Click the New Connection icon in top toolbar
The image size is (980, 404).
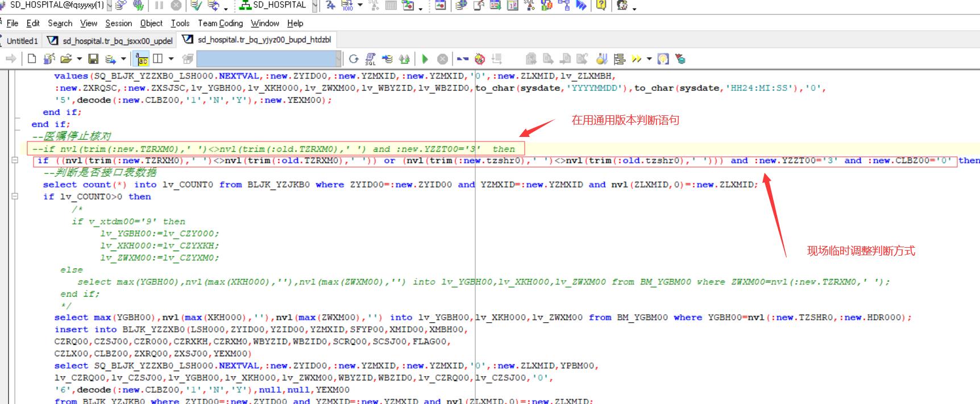[121, 6]
